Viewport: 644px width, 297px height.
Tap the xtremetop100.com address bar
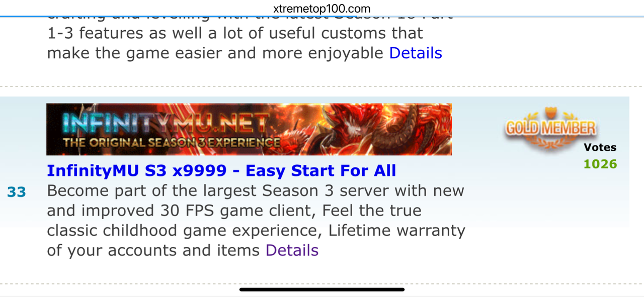click(322, 9)
